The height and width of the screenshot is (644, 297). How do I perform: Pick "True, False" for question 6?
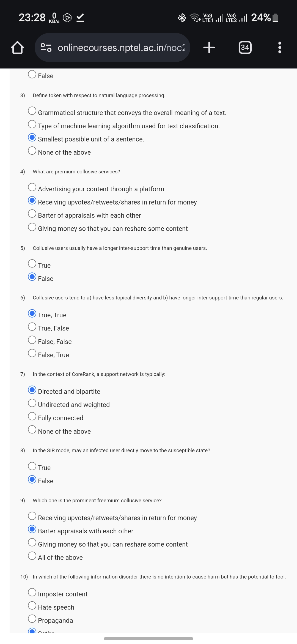(32, 327)
